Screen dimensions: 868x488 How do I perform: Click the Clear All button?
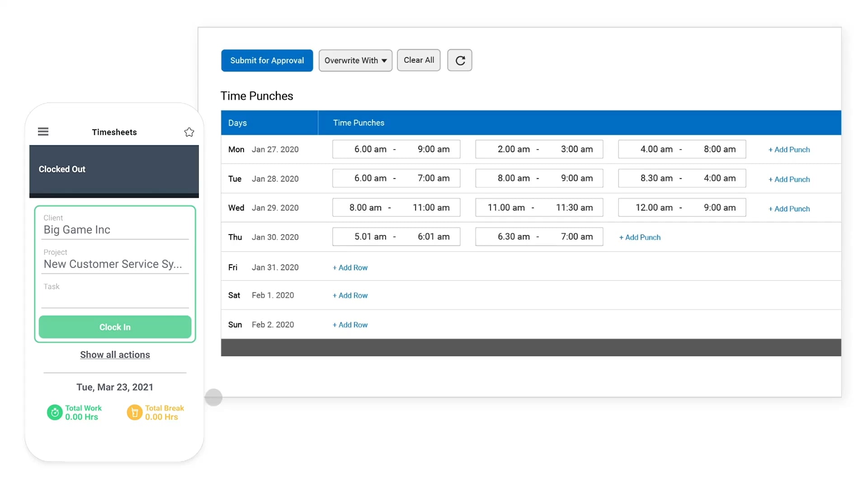click(x=419, y=60)
